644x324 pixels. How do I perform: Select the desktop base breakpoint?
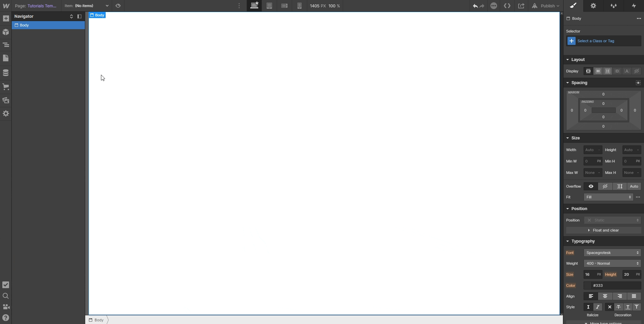tap(255, 6)
